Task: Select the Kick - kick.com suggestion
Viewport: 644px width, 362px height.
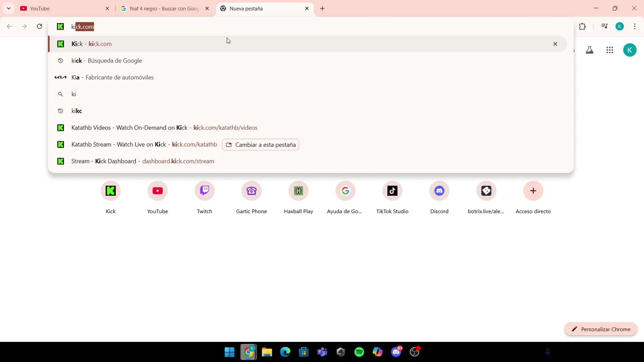Action: 307,44
